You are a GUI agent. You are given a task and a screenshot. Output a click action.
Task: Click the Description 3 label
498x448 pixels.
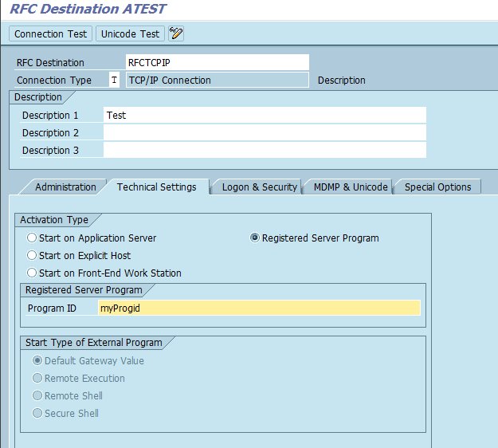click(x=50, y=151)
